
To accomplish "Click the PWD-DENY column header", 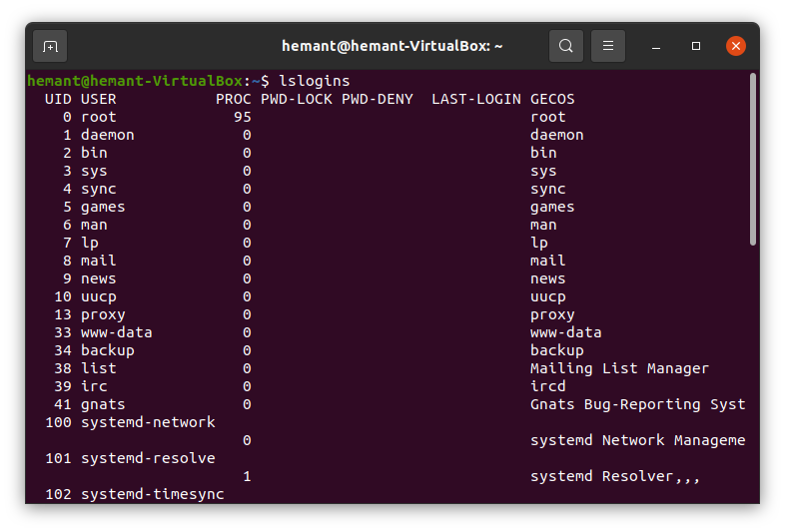I will tap(378, 99).
